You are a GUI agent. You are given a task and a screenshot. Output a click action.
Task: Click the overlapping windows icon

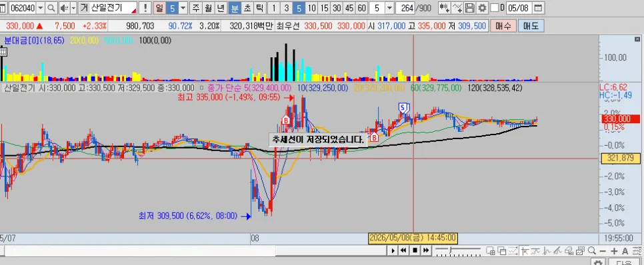coord(501,250)
